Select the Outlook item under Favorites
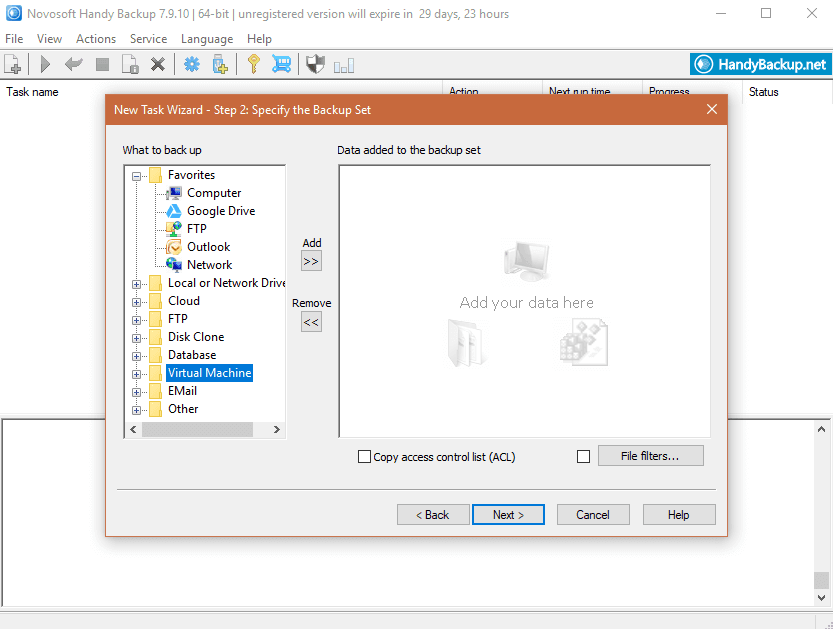Screen dimensions: 833x629 click(x=208, y=247)
